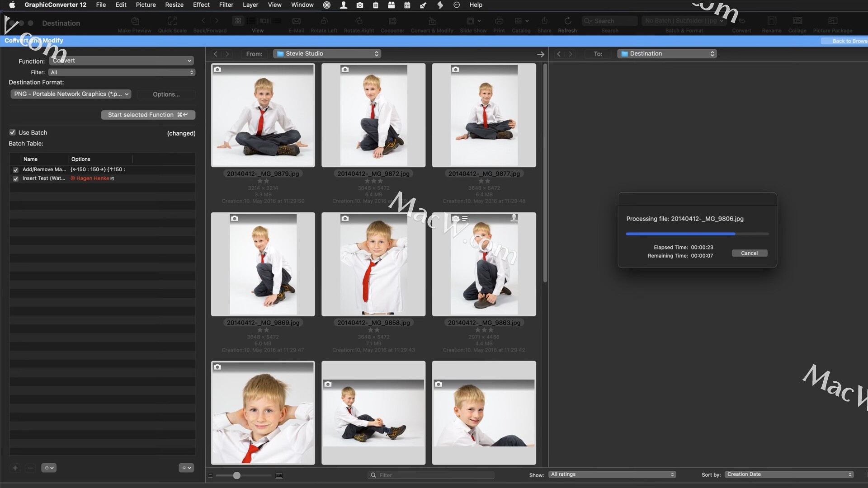
Task: Click the calendar icon in the menu bar
Action: coord(407,5)
